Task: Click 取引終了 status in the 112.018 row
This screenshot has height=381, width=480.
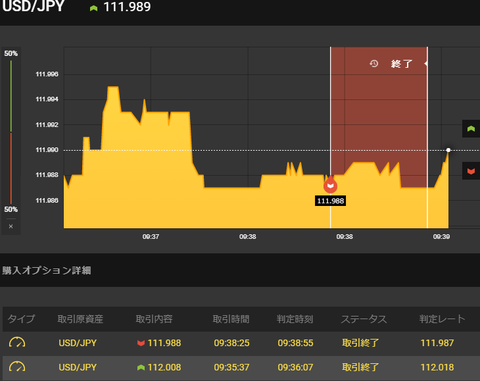Action: coord(360,367)
